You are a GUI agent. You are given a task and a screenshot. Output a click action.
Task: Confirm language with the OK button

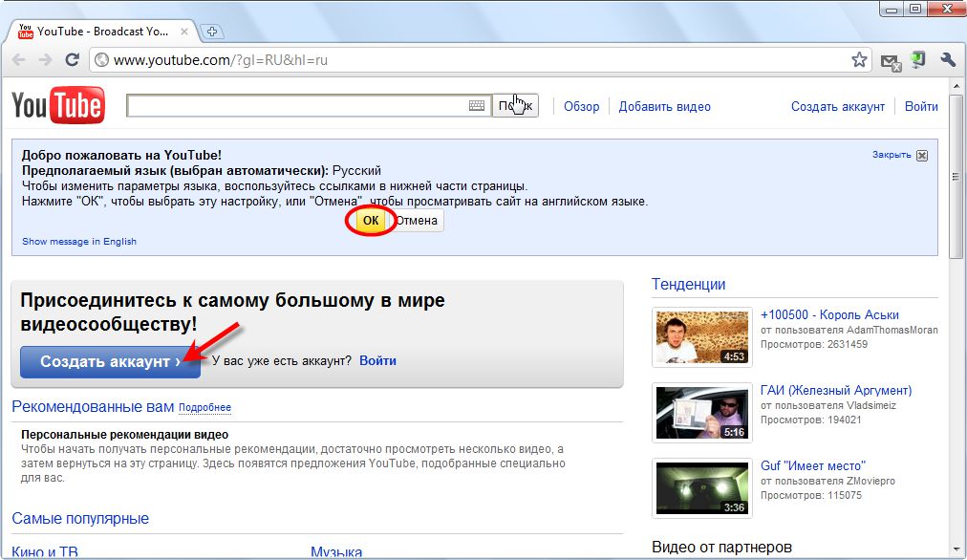(371, 220)
